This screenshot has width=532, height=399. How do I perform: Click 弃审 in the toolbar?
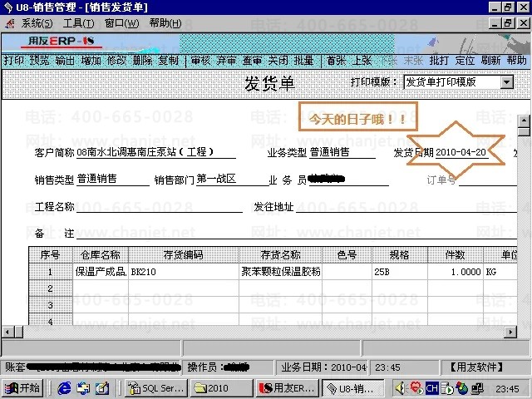tap(226, 61)
